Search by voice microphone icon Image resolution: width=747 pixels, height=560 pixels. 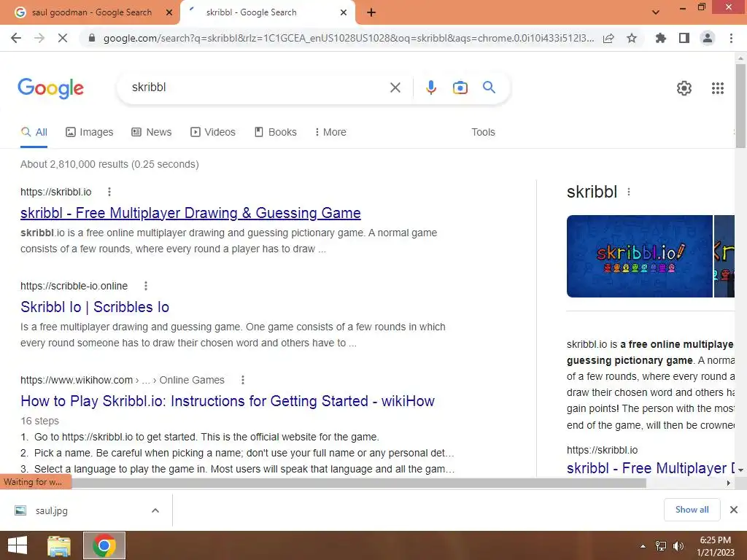(430, 87)
